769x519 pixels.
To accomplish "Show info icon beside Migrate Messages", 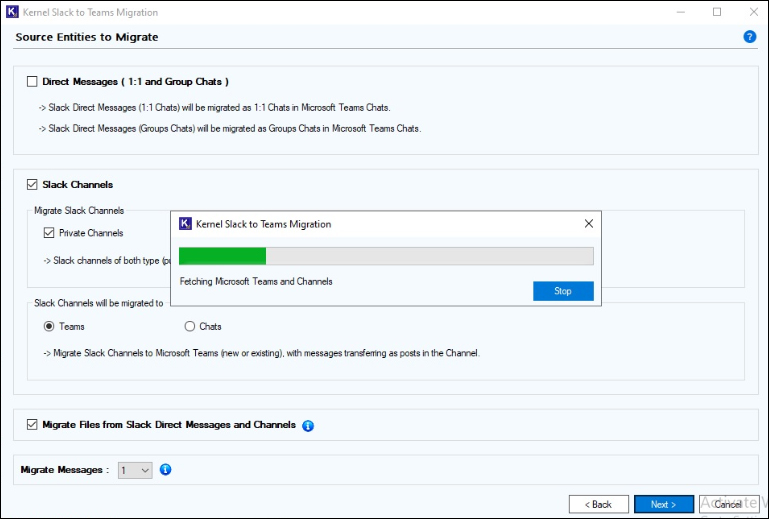I will point(166,469).
